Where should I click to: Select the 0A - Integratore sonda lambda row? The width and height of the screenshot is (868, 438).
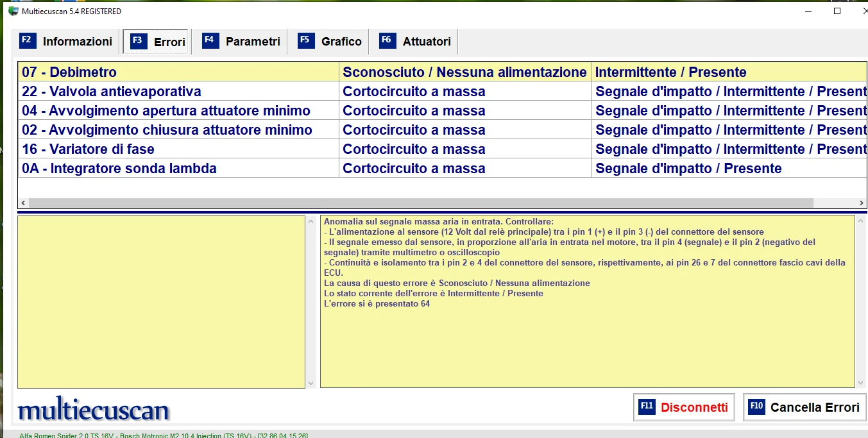[x=119, y=169]
